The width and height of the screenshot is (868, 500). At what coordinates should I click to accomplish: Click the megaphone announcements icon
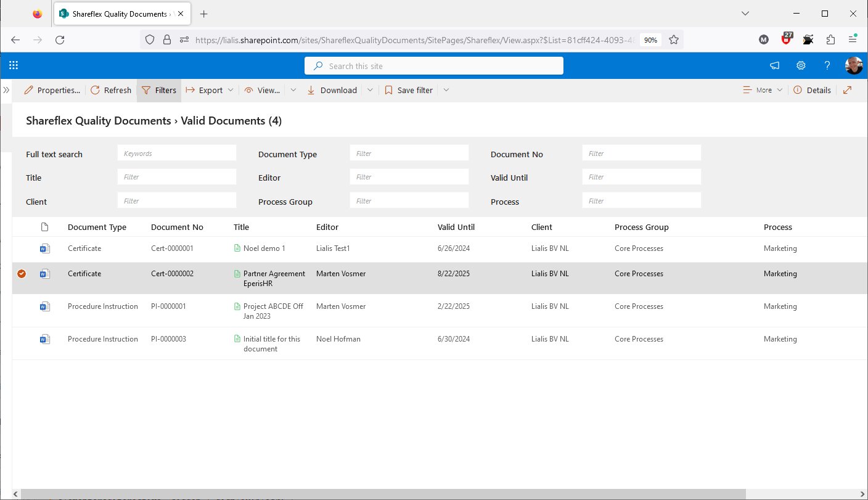[x=774, y=65]
